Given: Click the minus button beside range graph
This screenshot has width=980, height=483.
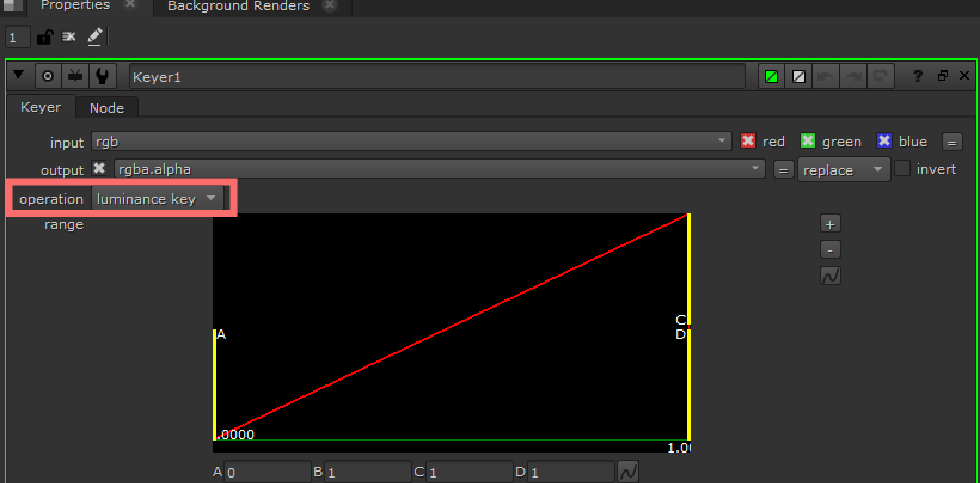Looking at the screenshot, I should [x=830, y=250].
